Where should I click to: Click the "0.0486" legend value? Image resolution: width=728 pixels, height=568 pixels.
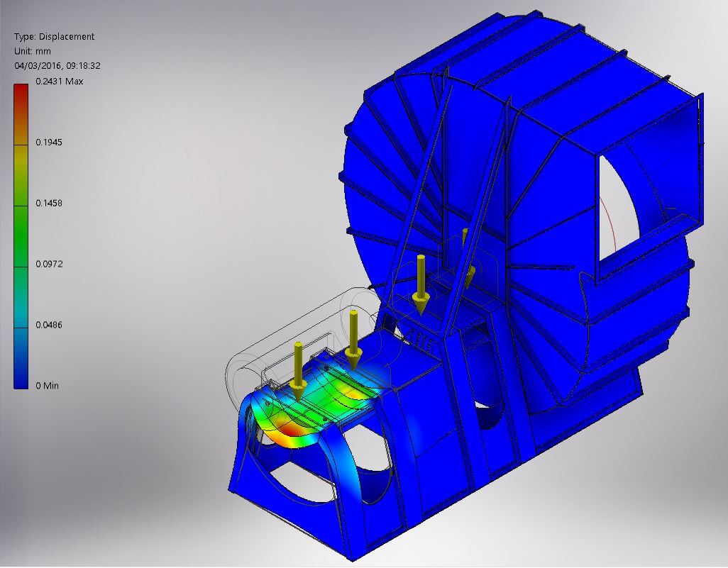point(49,325)
